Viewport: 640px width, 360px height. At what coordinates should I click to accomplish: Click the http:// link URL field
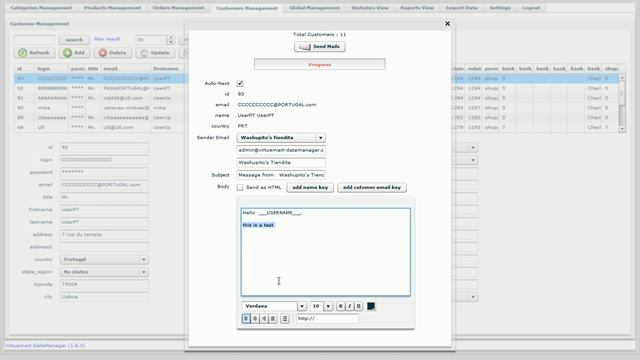point(327,318)
